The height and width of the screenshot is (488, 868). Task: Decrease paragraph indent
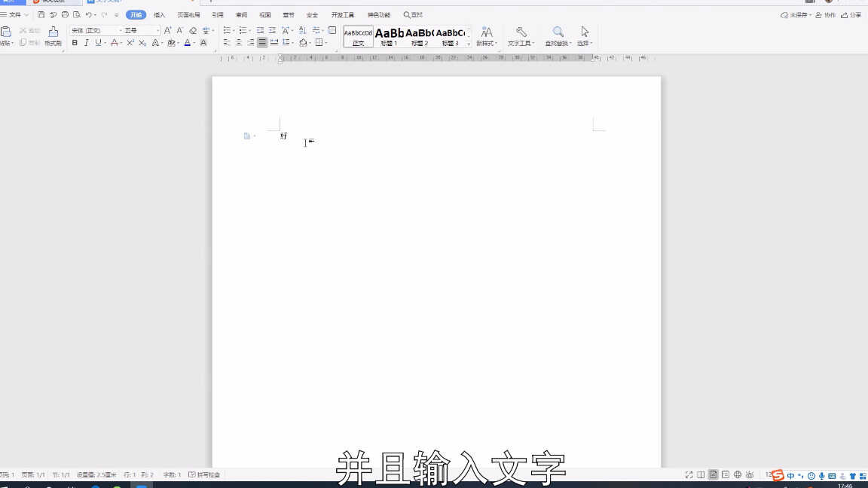260,30
